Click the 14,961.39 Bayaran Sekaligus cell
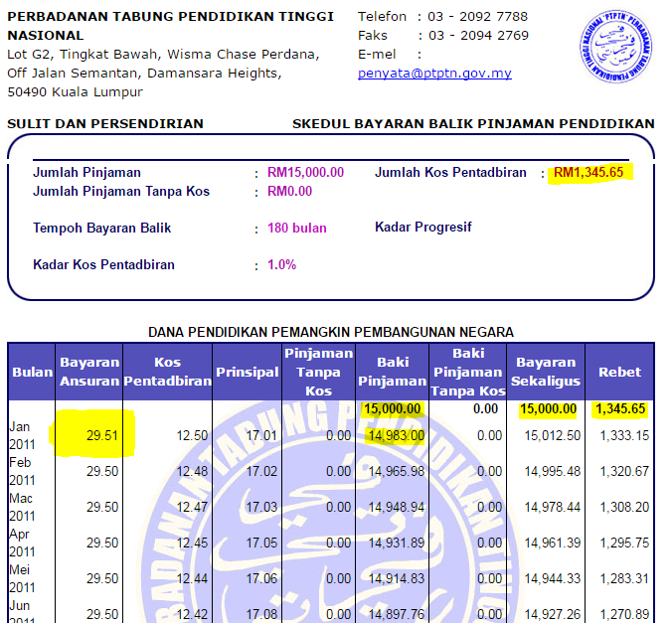Image resolution: width=672 pixels, height=623 pixels. coord(553,543)
